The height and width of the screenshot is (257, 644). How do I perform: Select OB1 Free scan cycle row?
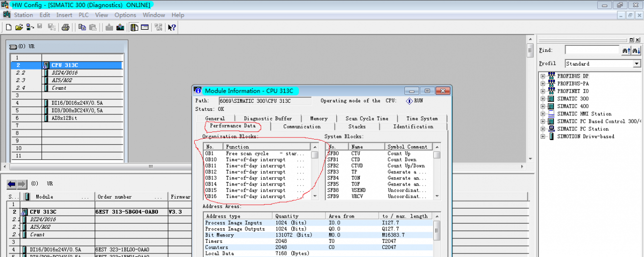tap(257, 153)
